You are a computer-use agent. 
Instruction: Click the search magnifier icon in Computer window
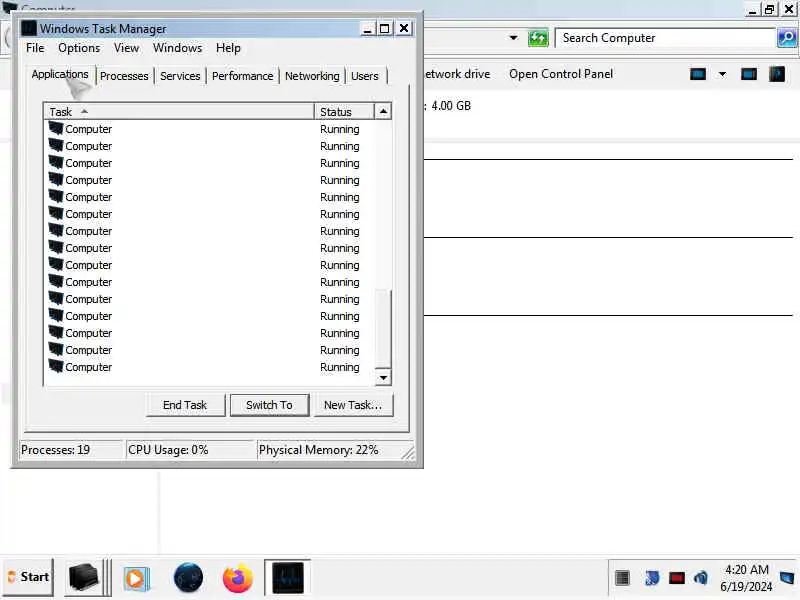(787, 38)
